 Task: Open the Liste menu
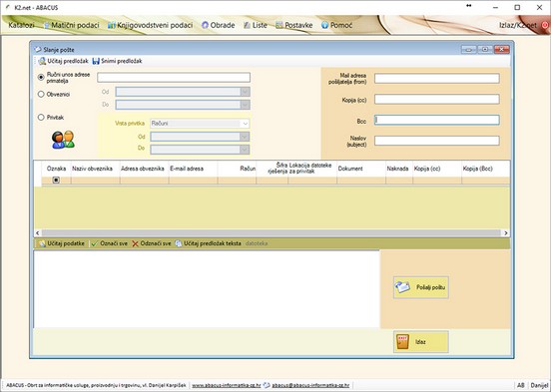(256, 25)
